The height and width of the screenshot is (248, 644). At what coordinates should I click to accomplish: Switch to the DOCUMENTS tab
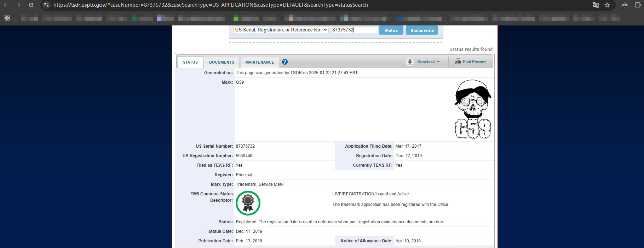coord(222,62)
